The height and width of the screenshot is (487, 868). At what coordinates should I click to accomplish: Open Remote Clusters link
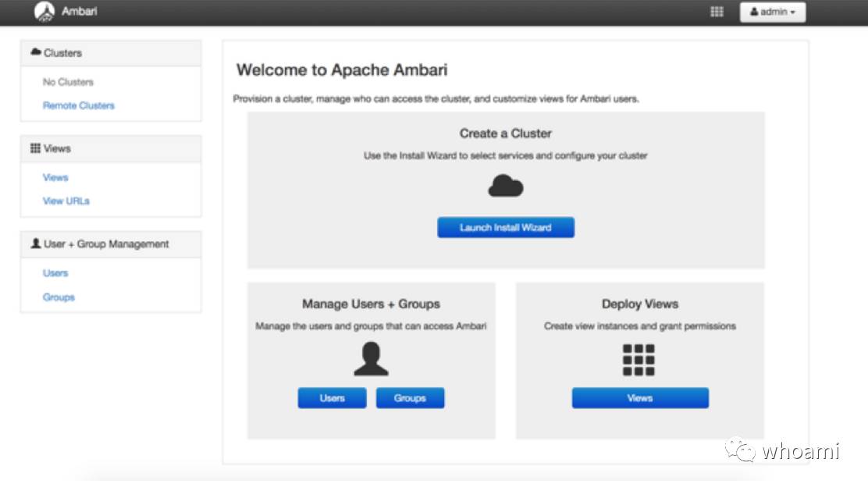pyautogui.click(x=79, y=105)
